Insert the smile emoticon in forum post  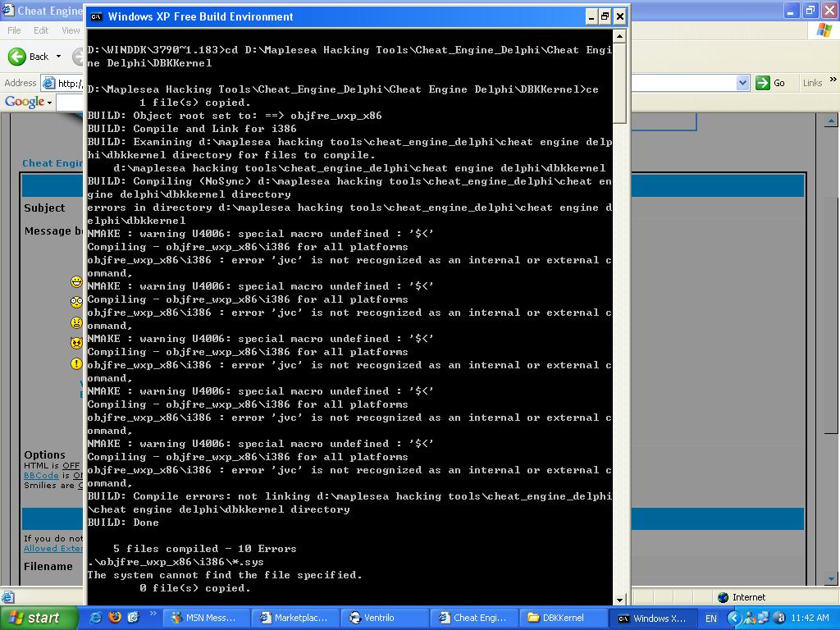[76, 281]
